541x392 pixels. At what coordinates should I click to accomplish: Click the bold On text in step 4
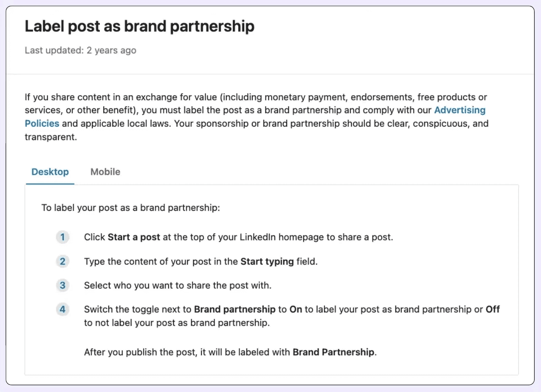[x=296, y=309]
